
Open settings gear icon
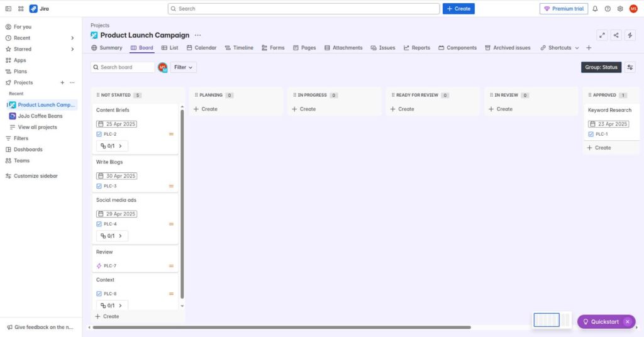pos(620,9)
